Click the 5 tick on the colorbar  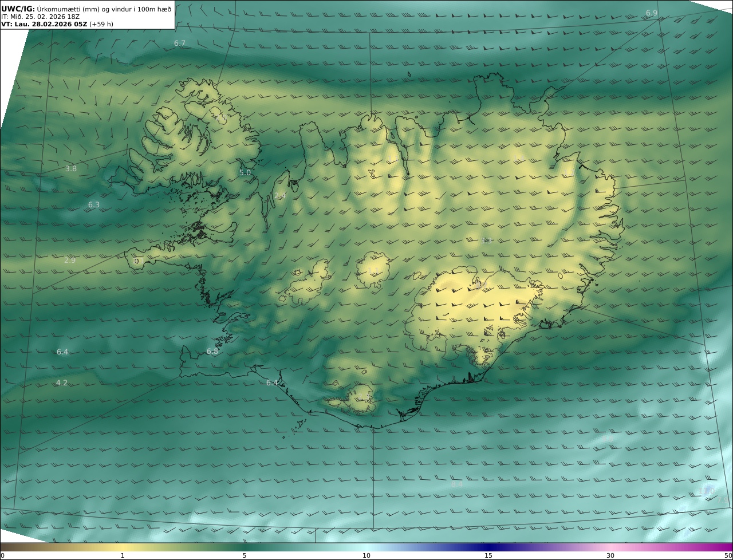coord(245,555)
